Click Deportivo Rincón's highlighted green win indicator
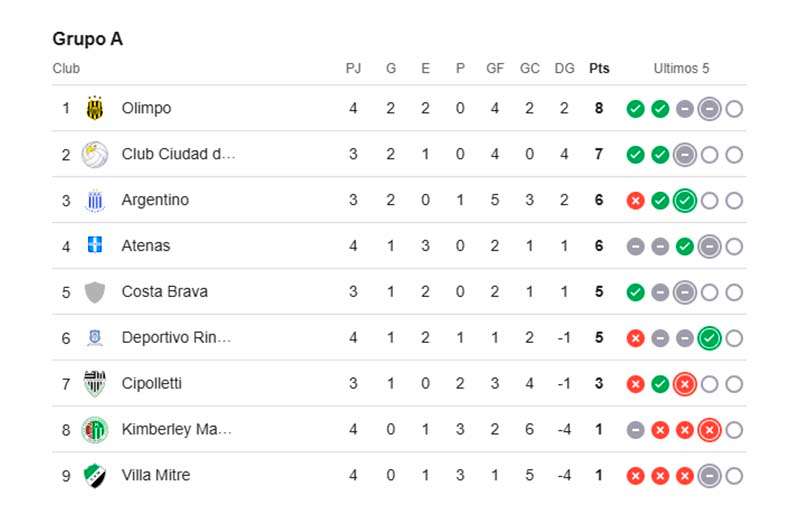The width and height of the screenshot is (800, 530). [x=709, y=338]
